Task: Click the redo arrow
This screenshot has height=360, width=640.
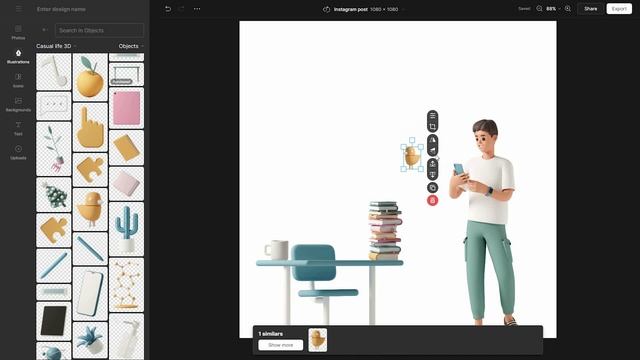Action: point(182,9)
